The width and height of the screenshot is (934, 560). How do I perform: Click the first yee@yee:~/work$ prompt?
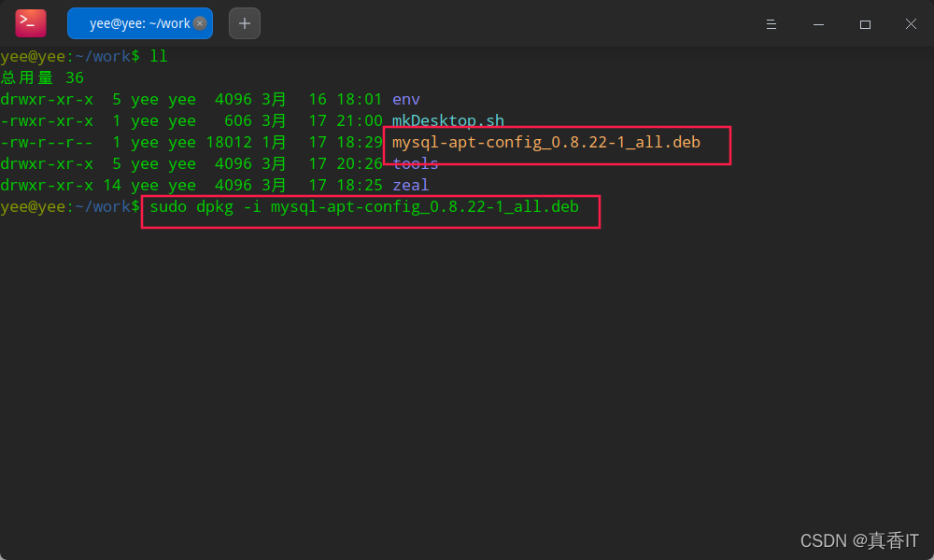pos(70,57)
